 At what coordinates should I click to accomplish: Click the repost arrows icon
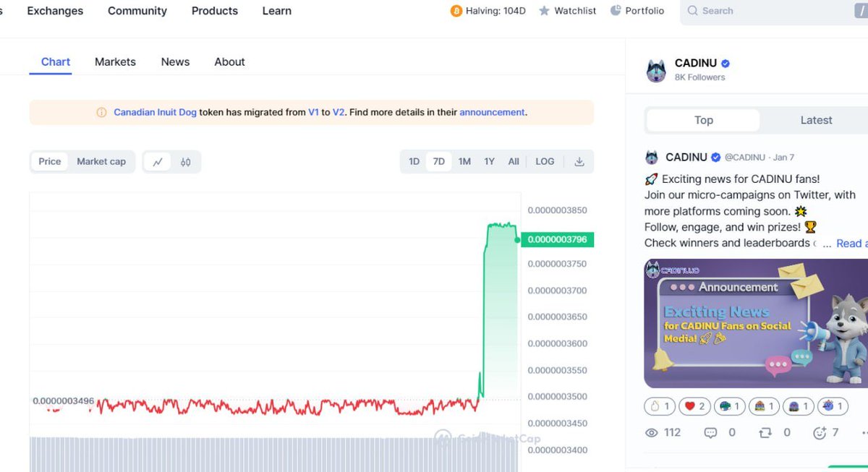tap(765, 432)
